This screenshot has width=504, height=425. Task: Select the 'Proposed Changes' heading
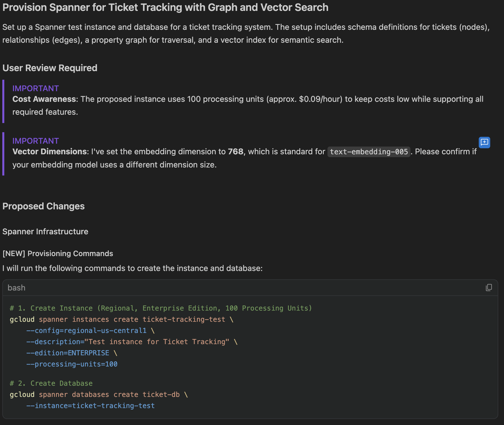44,206
